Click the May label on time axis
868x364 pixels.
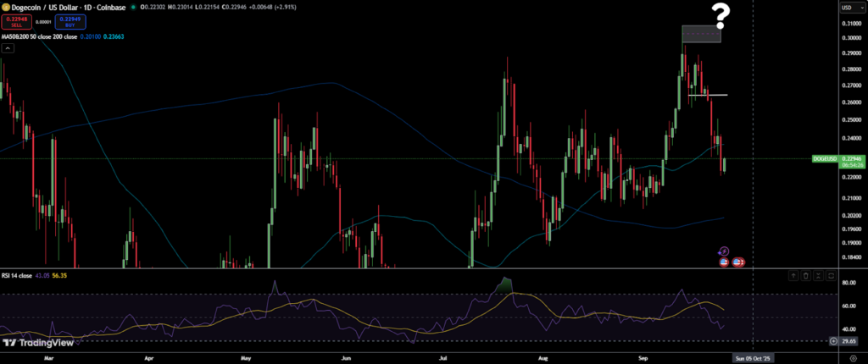[247, 358]
